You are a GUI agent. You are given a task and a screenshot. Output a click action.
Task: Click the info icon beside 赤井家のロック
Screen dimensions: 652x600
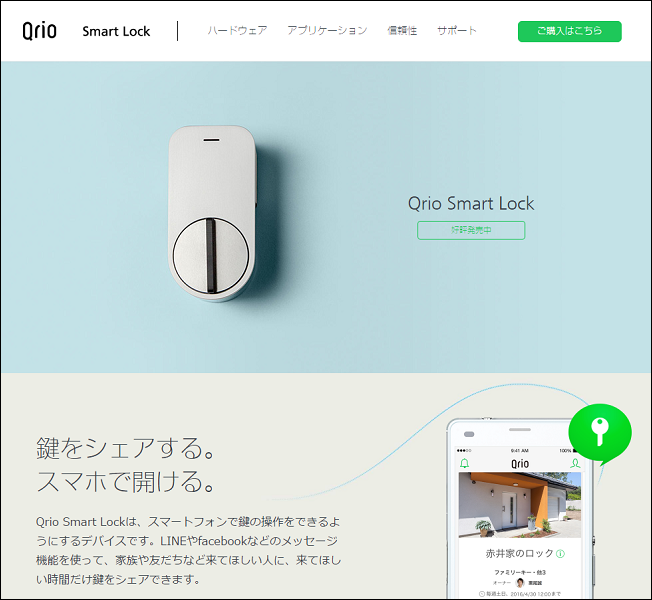(x=560, y=554)
